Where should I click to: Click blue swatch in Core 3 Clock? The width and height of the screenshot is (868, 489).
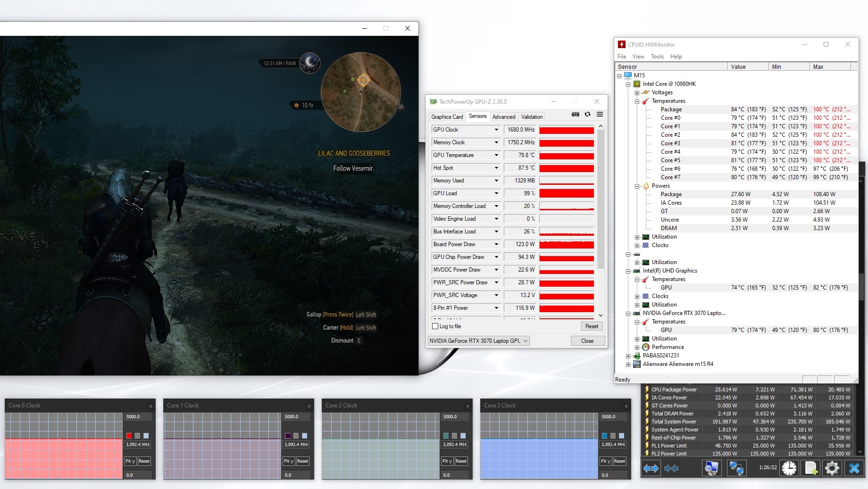(604, 436)
